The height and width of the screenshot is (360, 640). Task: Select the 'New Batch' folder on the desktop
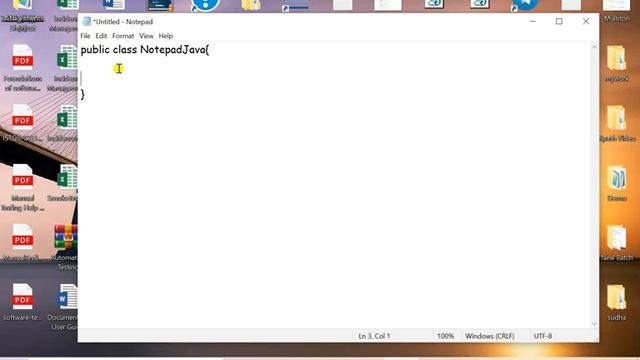pyautogui.click(x=616, y=242)
